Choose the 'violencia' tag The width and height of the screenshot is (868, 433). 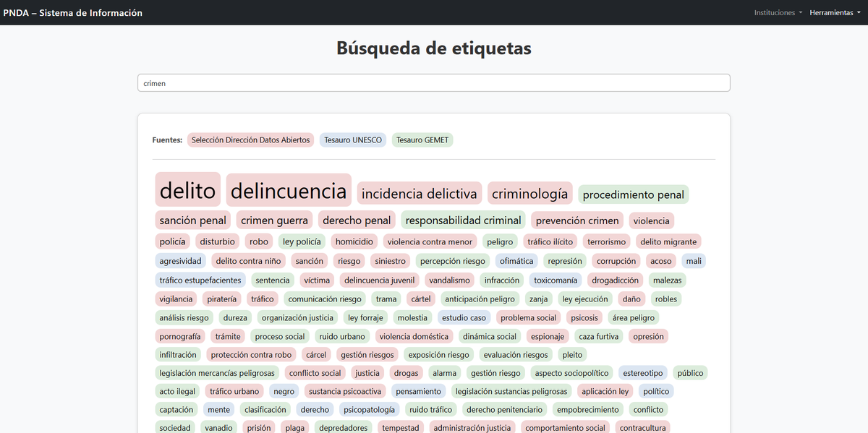(x=651, y=220)
